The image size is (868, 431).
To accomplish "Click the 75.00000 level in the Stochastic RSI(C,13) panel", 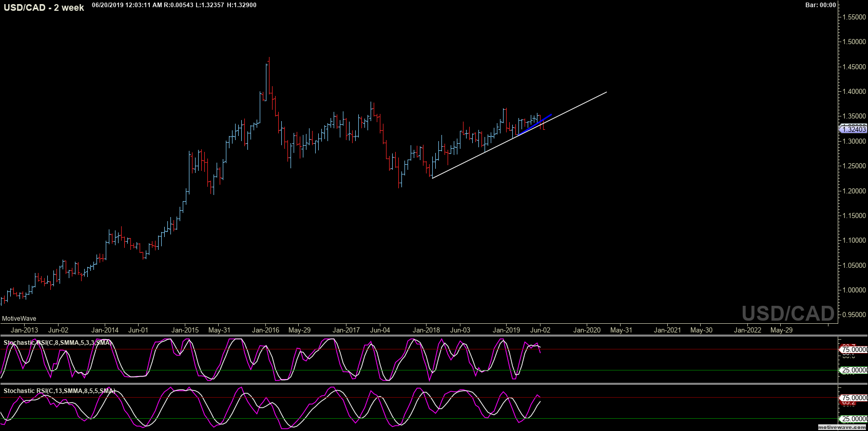I will [x=855, y=398].
